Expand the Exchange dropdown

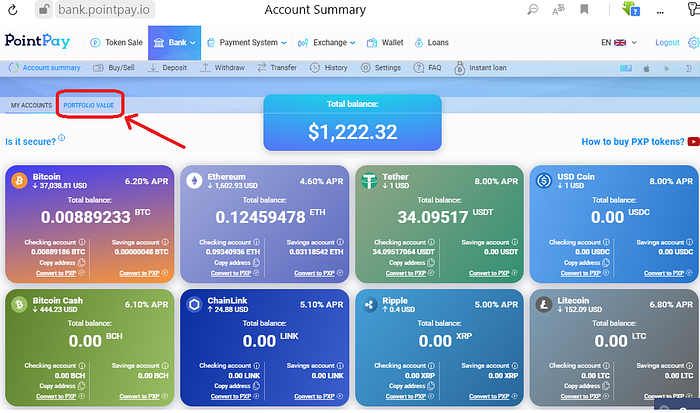pyautogui.click(x=326, y=42)
